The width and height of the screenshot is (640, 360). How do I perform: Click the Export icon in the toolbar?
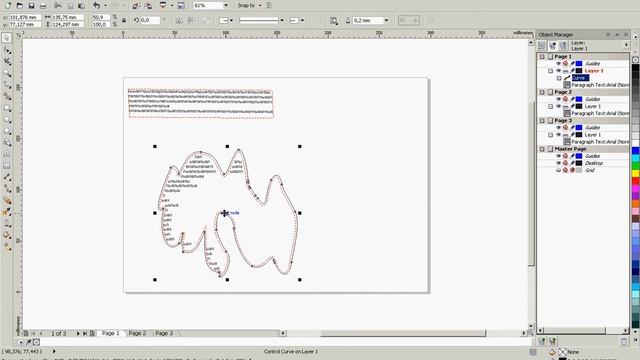pyautogui.click(x=148, y=5)
